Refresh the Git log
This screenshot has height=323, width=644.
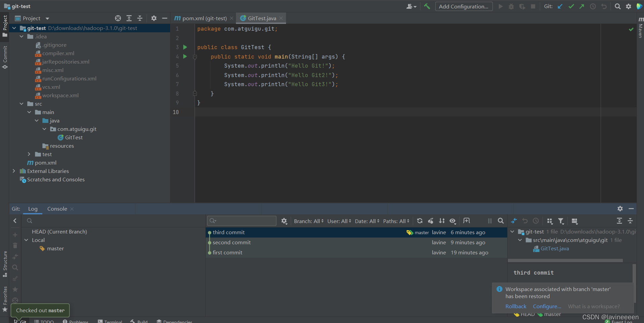pyautogui.click(x=420, y=221)
